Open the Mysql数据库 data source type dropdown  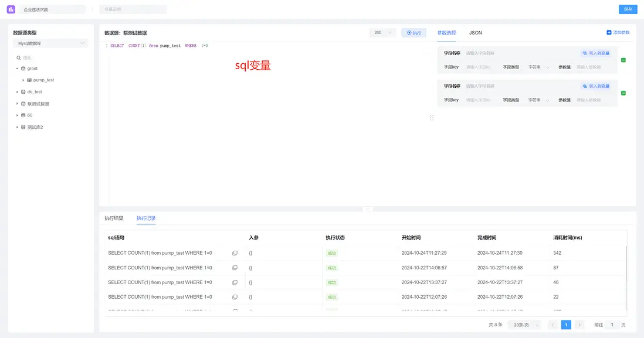51,43
